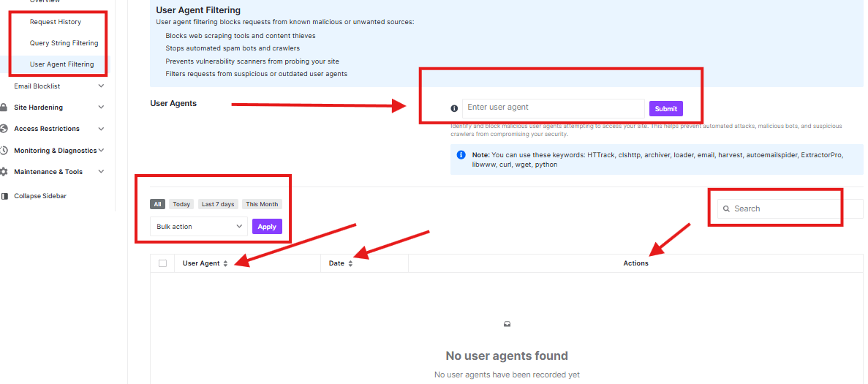Click the 'No user agents found' message
Screen dimensions: 868x384
pyautogui.click(x=507, y=355)
